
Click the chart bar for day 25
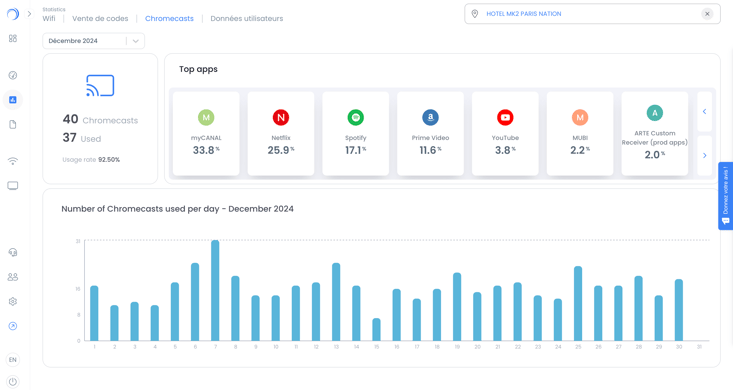[x=578, y=303]
